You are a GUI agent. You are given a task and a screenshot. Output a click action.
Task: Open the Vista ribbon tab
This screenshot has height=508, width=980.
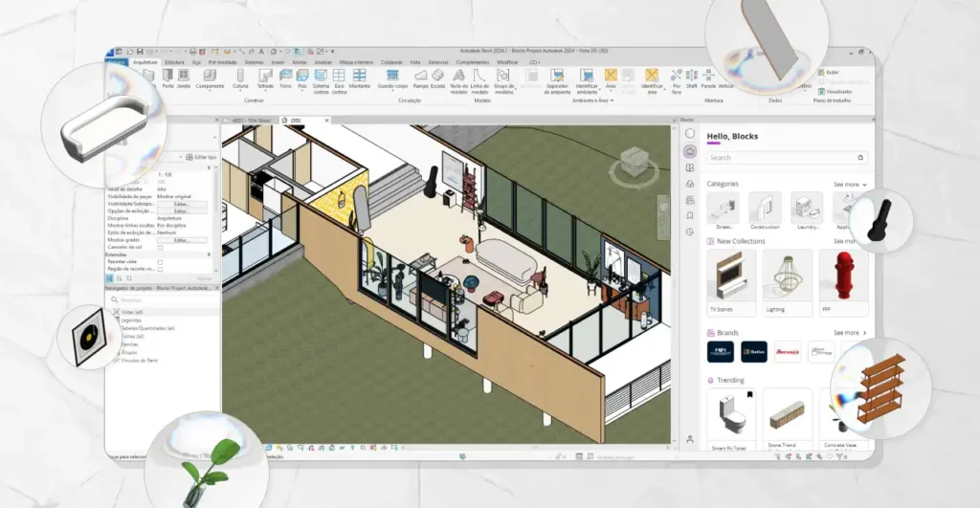[415, 62]
